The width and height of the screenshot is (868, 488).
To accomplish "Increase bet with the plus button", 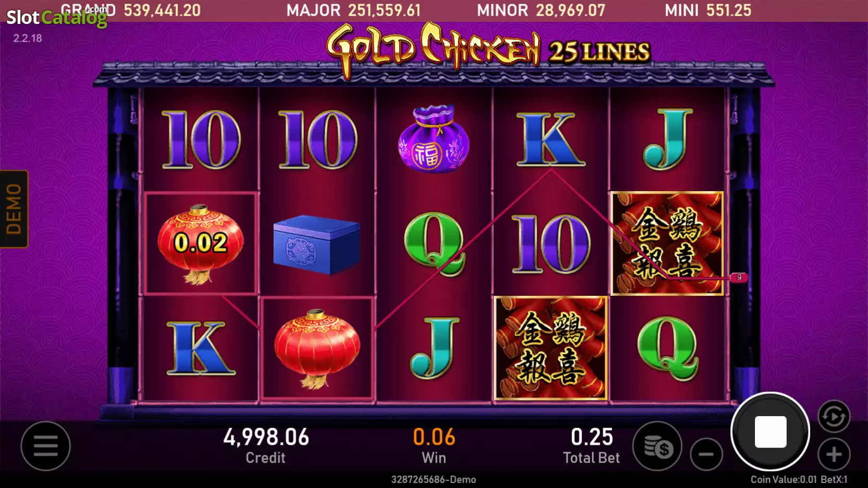I will pyautogui.click(x=834, y=454).
